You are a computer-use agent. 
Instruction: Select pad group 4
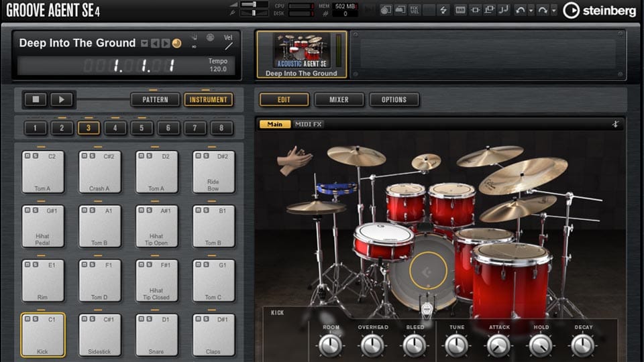(115, 127)
